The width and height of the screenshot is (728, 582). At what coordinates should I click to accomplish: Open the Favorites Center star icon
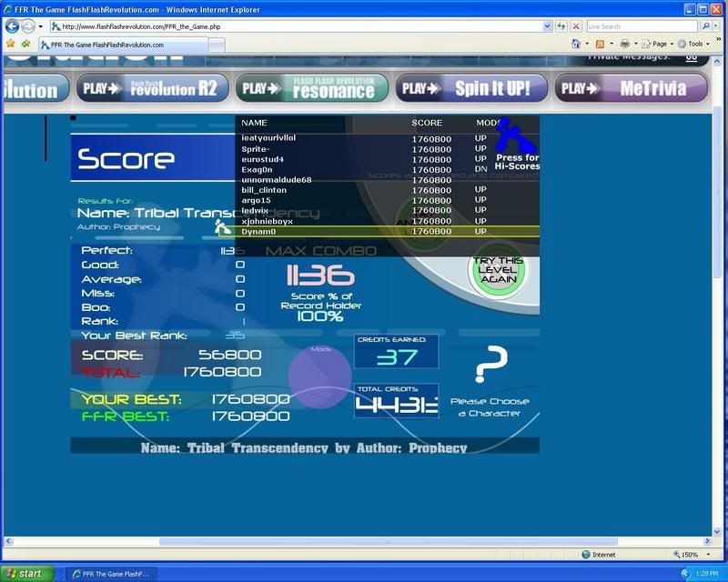tap(11, 44)
